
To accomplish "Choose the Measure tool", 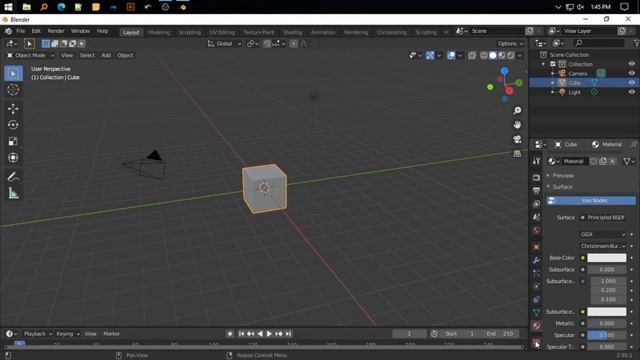I will click(13, 193).
